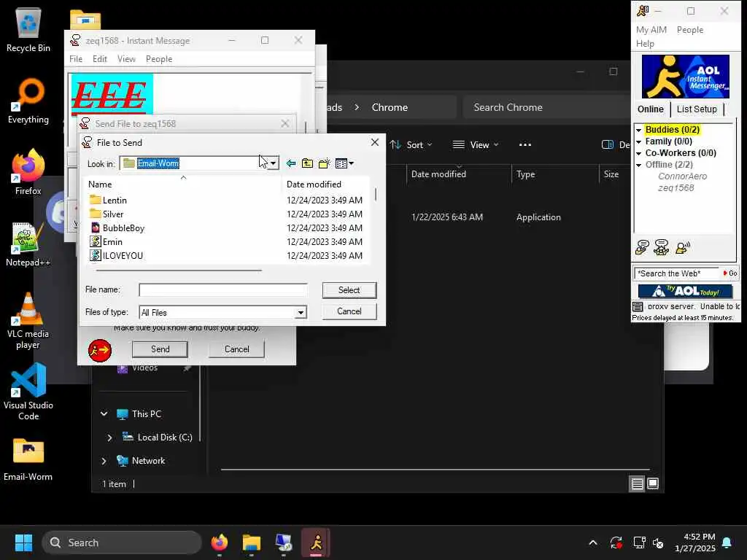The width and height of the screenshot is (747, 560).
Task: Select the Silver folder
Action: [107, 214]
